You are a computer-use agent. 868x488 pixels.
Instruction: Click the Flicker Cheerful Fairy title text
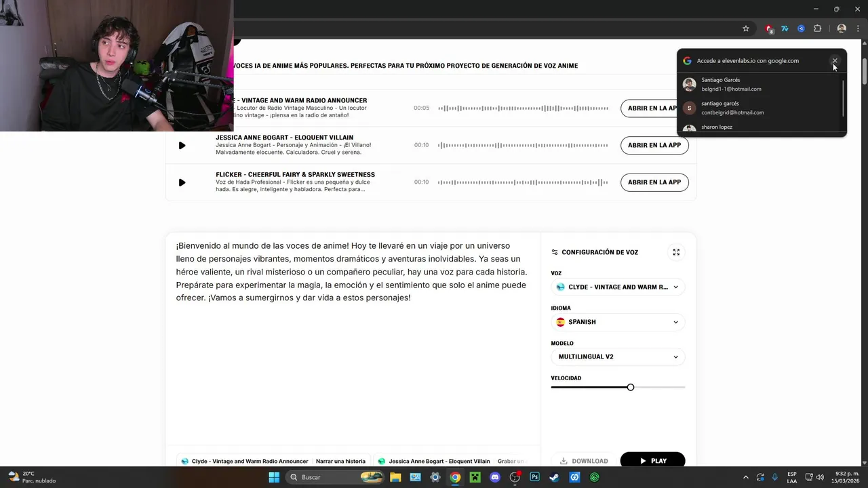[x=295, y=175]
